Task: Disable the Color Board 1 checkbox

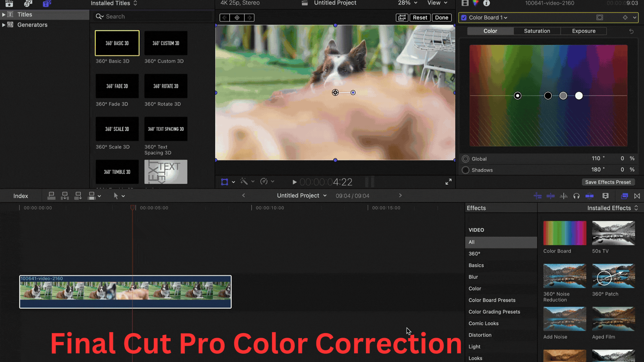Action: [464, 18]
